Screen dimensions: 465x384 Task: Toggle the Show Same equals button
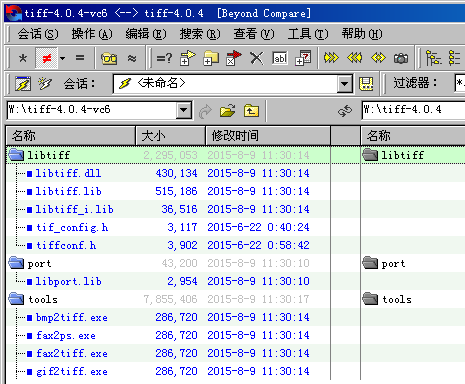(x=80, y=58)
